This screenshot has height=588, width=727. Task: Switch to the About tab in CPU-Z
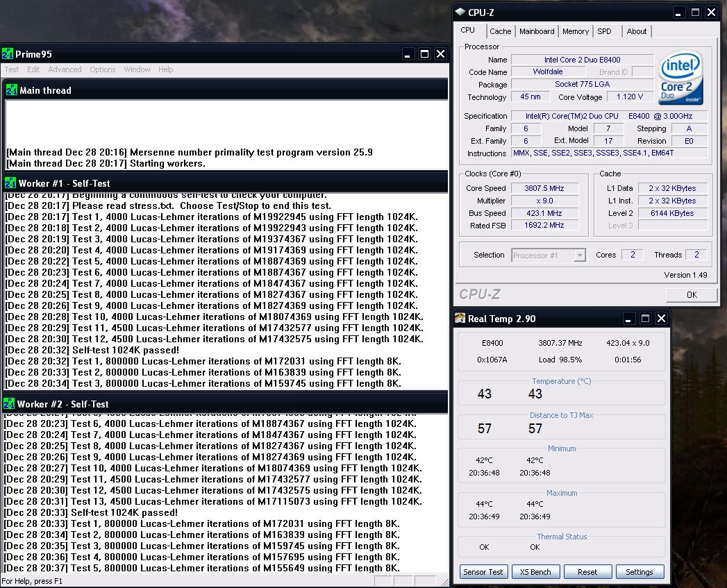637,31
